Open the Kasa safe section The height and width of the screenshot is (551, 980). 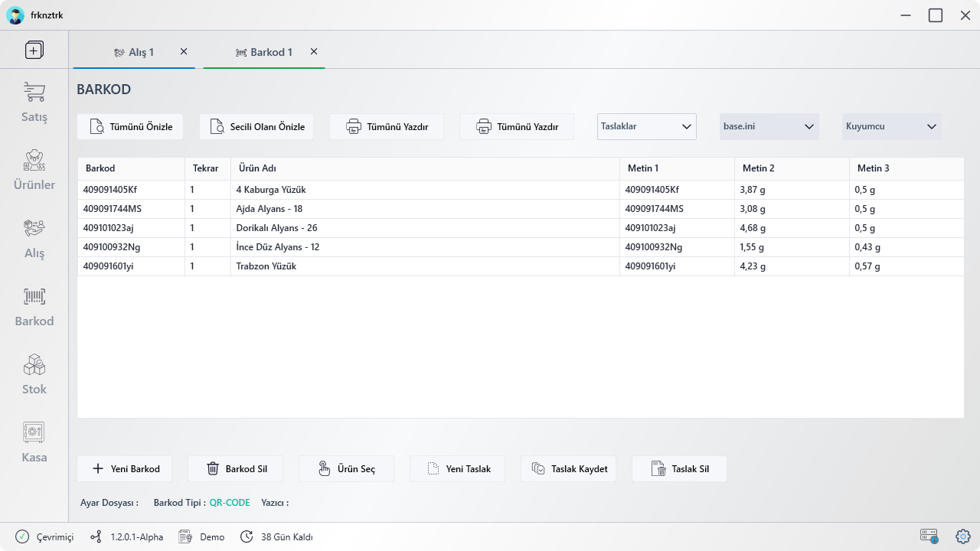coord(34,442)
